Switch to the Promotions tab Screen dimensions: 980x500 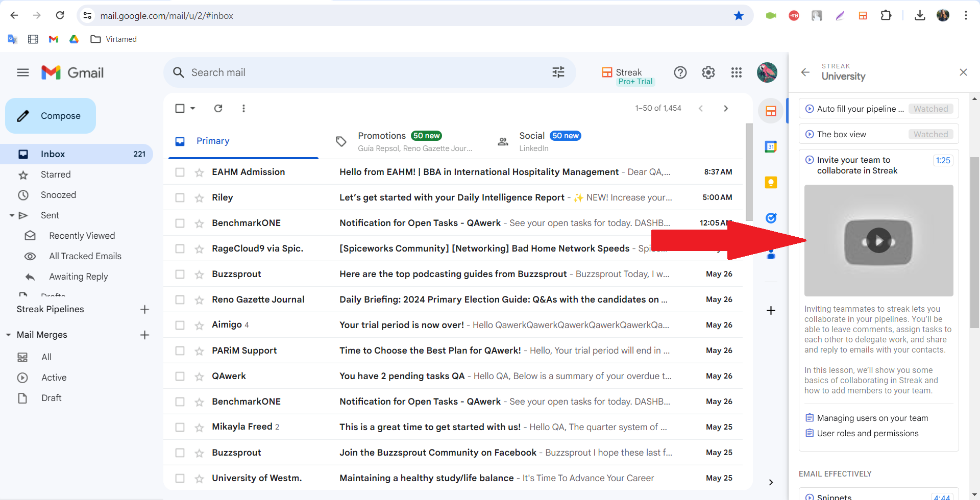(x=404, y=141)
